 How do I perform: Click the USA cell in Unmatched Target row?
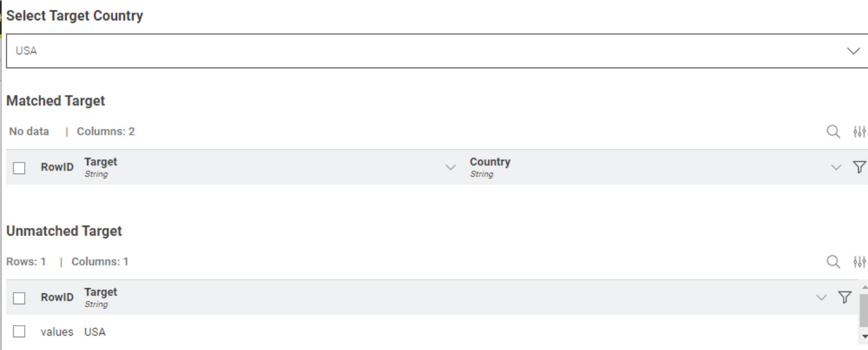click(x=95, y=332)
